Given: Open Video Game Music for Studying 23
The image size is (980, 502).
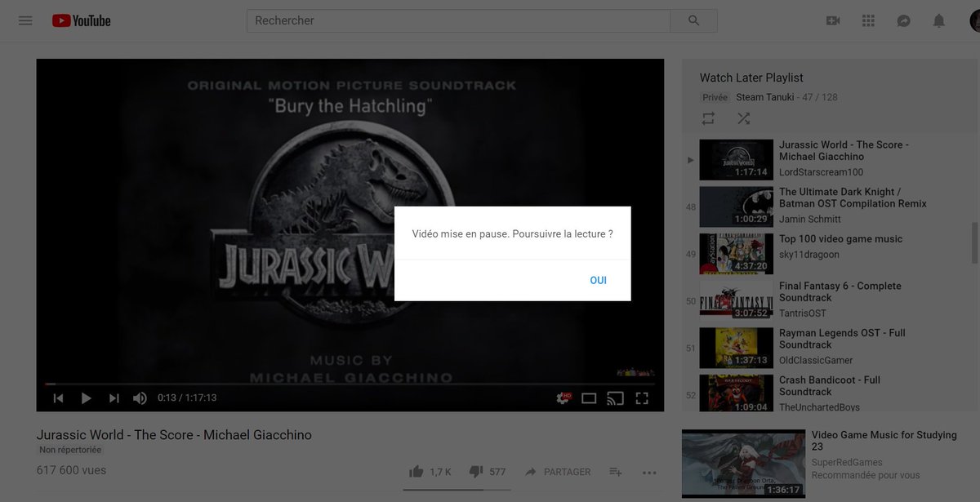Looking at the screenshot, I should click(x=884, y=441).
